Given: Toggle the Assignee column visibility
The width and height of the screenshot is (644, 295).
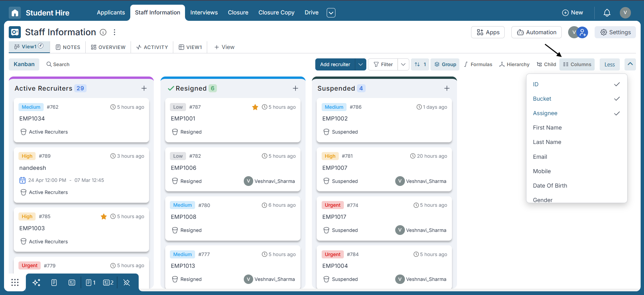Looking at the screenshot, I should click(577, 113).
